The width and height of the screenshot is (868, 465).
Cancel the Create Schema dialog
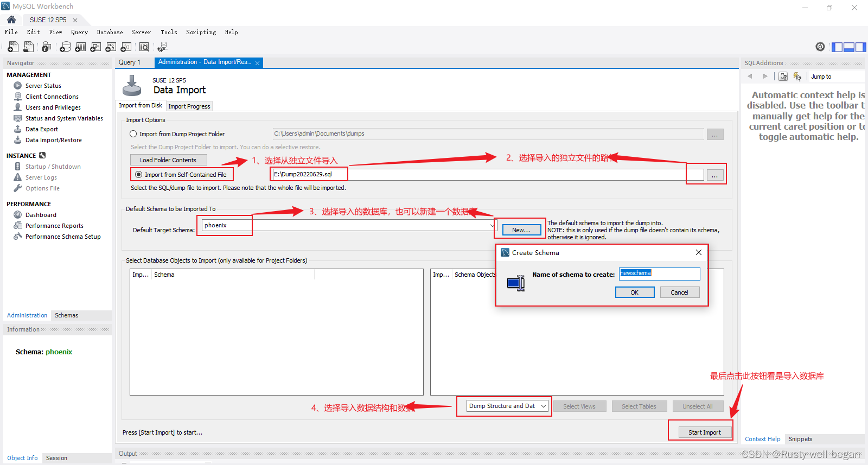tap(679, 292)
